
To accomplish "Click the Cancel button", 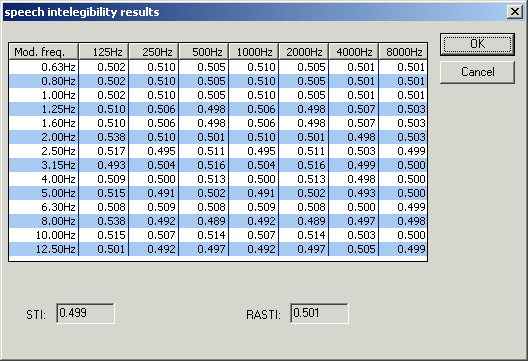I will pyautogui.click(x=477, y=72).
